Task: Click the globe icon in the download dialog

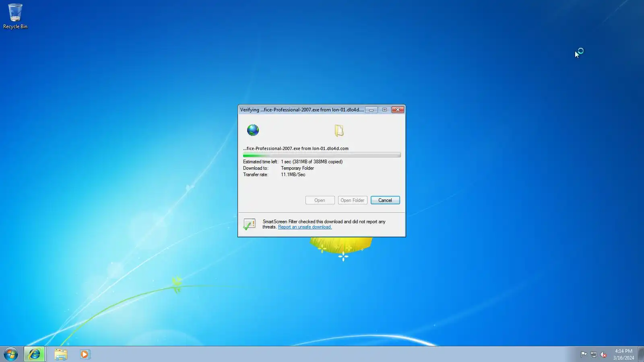Action: [253, 130]
